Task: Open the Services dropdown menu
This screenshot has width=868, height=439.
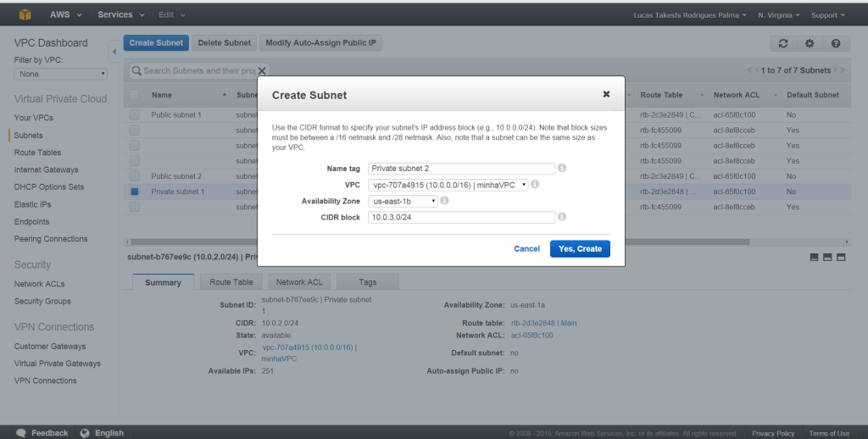Action: (120, 15)
